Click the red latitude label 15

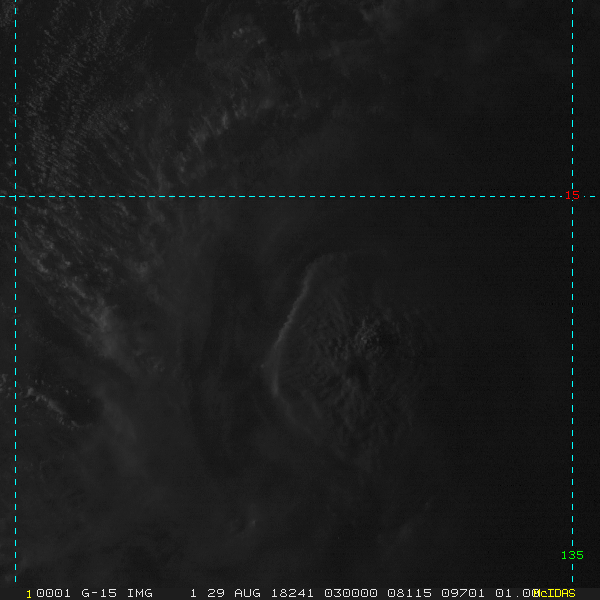coord(572,196)
